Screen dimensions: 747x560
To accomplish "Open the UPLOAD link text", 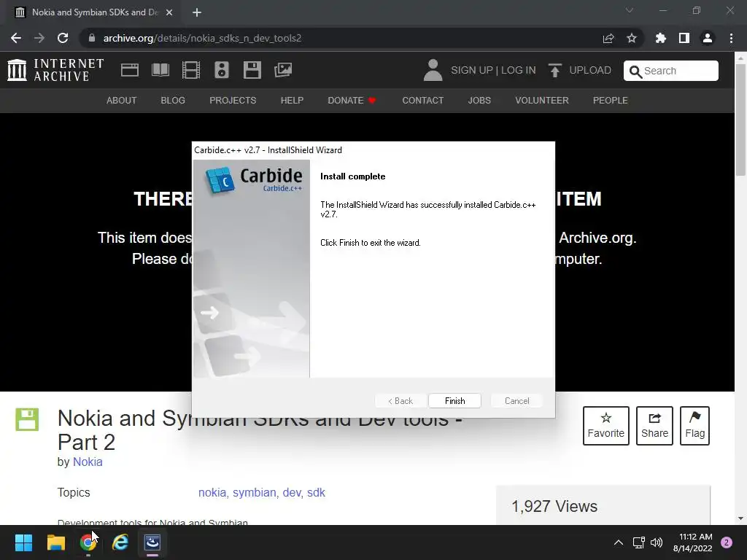I will click(x=589, y=70).
